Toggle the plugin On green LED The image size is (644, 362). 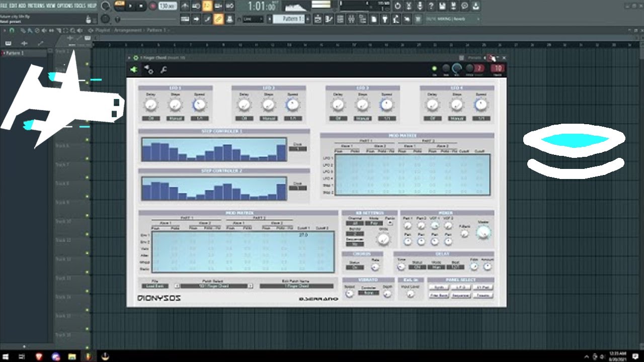tap(435, 69)
